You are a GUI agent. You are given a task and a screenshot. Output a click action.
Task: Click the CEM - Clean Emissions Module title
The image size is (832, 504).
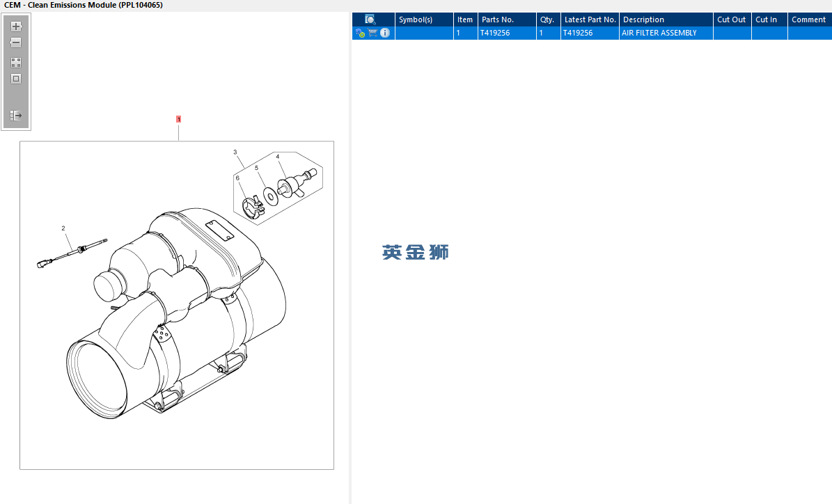(x=84, y=6)
